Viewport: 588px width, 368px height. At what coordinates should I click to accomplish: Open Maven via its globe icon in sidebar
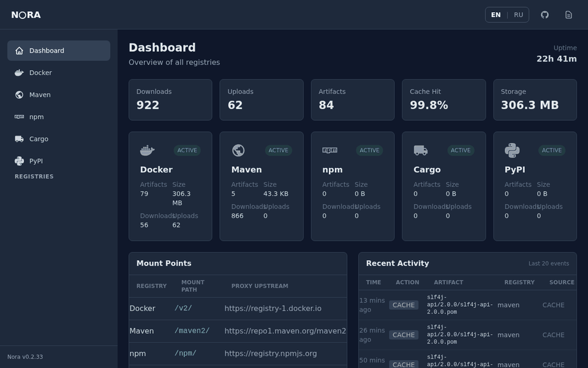[x=20, y=94]
